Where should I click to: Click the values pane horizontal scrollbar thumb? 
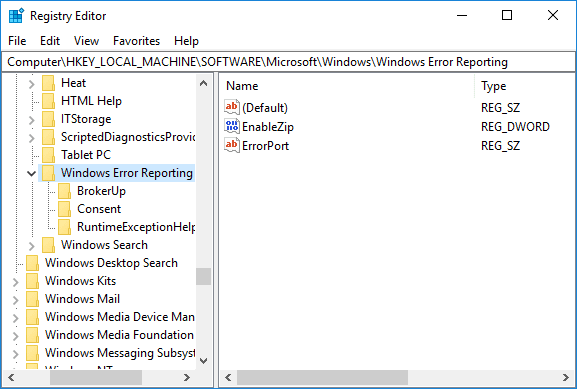click(322, 377)
